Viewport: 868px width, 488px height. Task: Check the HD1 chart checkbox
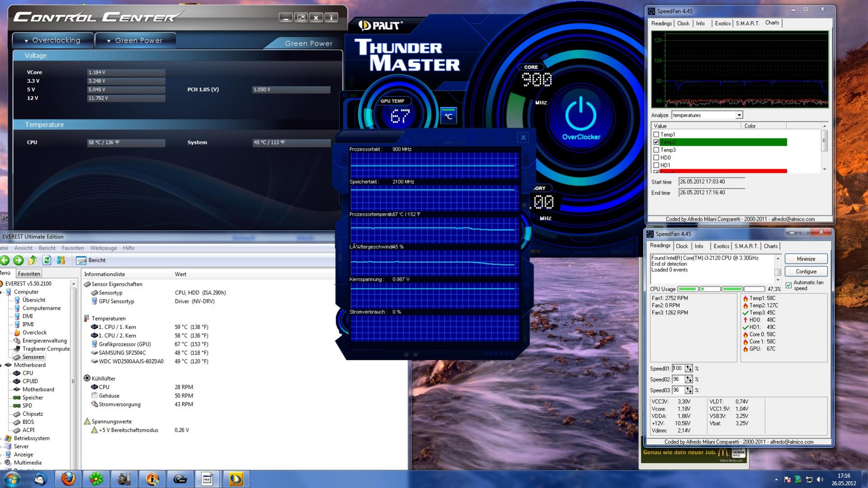[x=656, y=165]
